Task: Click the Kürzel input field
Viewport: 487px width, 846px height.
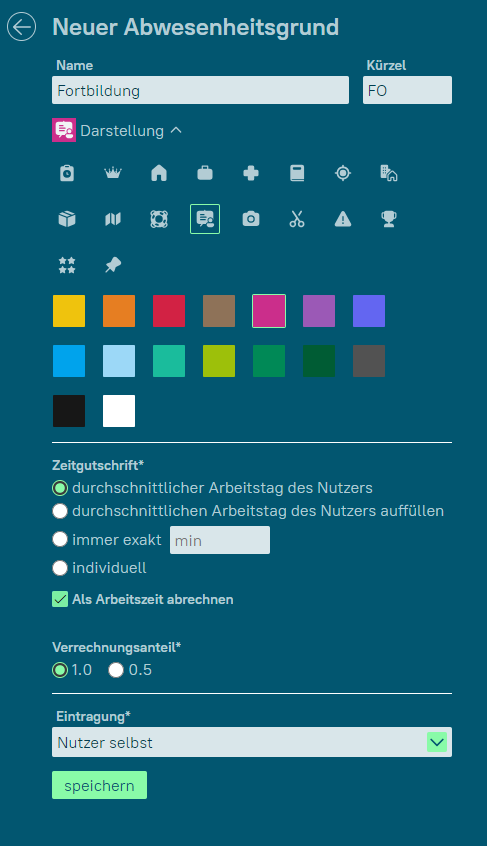Action: (x=407, y=90)
